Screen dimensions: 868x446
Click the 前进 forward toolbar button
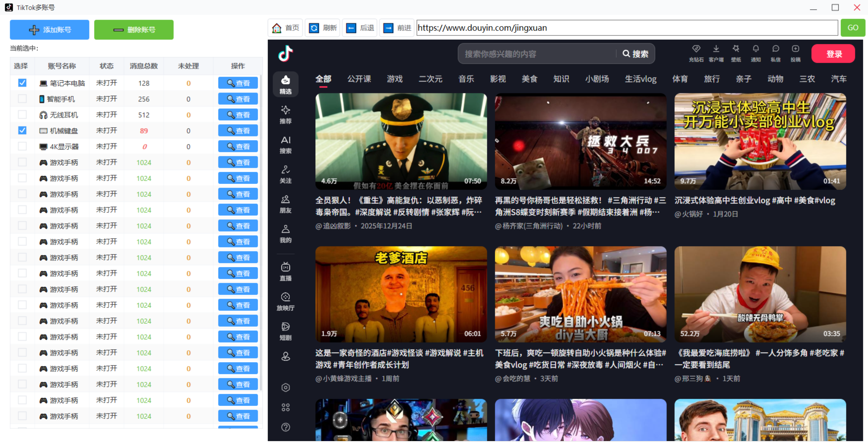click(x=396, y=28)
